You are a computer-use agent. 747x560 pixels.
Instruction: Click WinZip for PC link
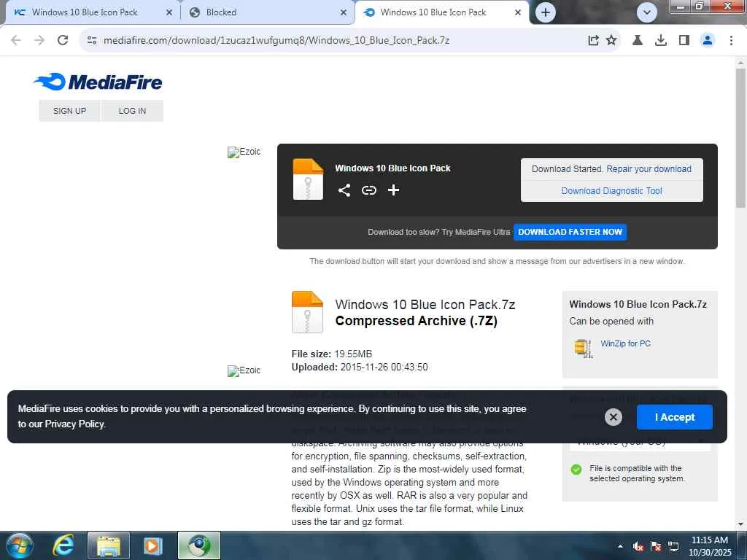pyautogui.click(x=625, y=343)
